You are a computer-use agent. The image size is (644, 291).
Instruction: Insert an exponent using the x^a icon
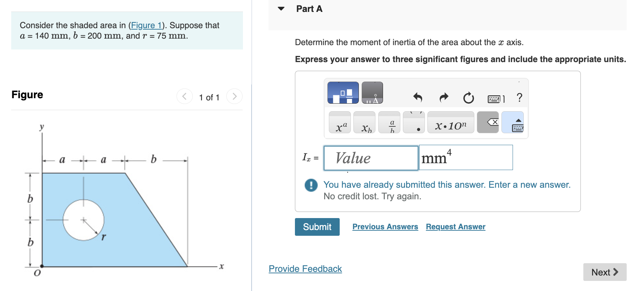click(x=340, y=123)
